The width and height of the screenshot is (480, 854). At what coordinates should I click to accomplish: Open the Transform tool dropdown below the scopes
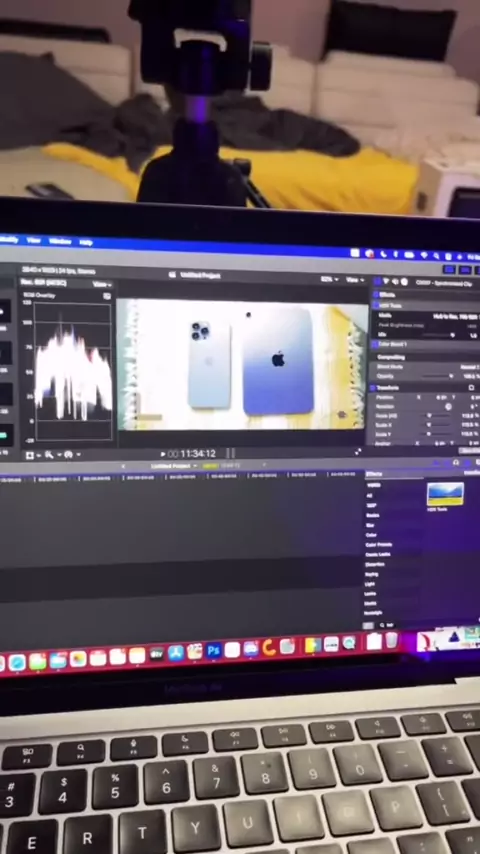point(32,455)
